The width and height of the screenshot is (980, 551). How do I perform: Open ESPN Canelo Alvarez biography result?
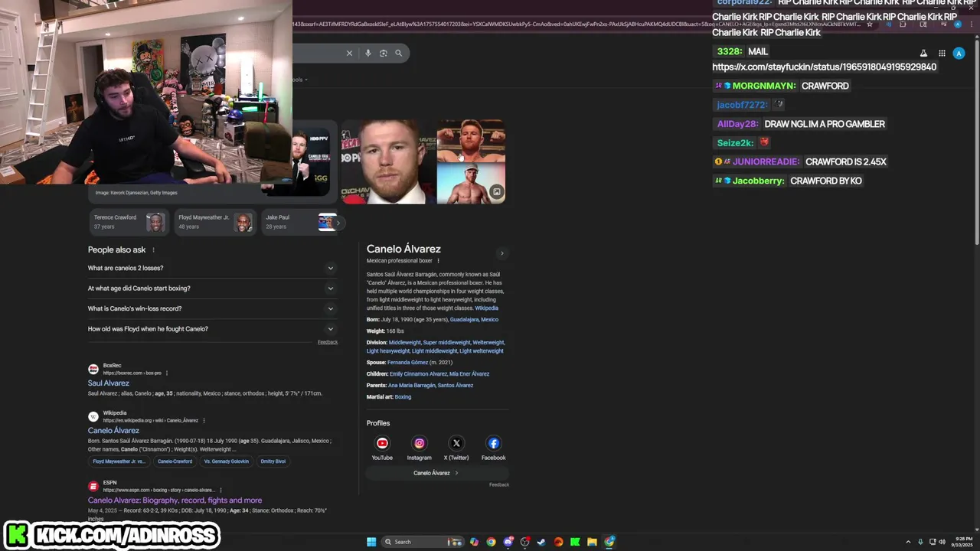(175, 500)
